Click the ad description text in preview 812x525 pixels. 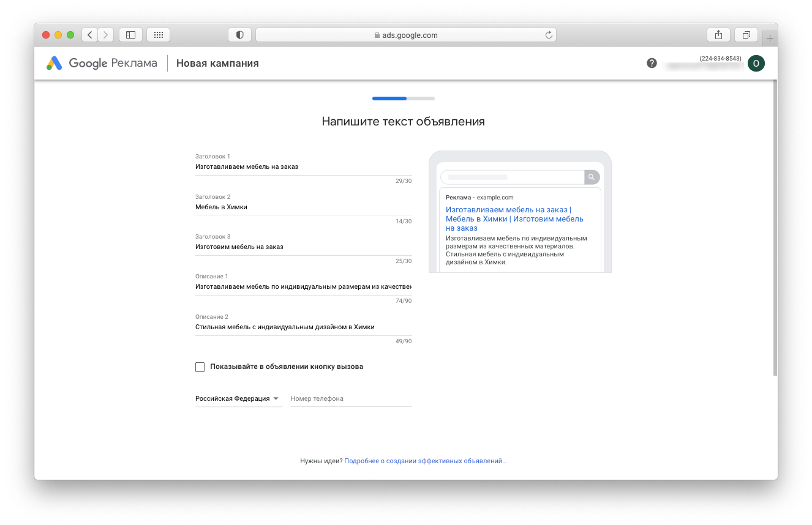(x=516, y=250)
